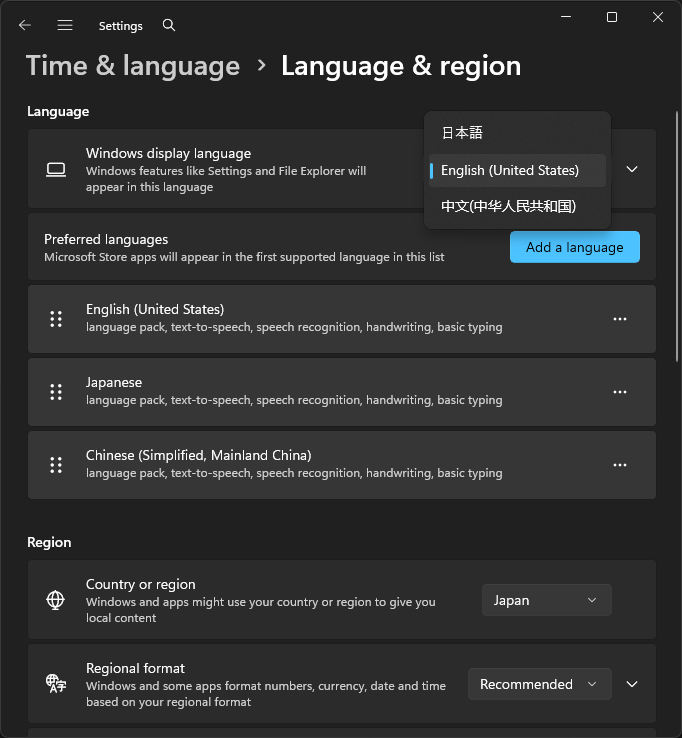Click the Region section heading

point(49,542)
